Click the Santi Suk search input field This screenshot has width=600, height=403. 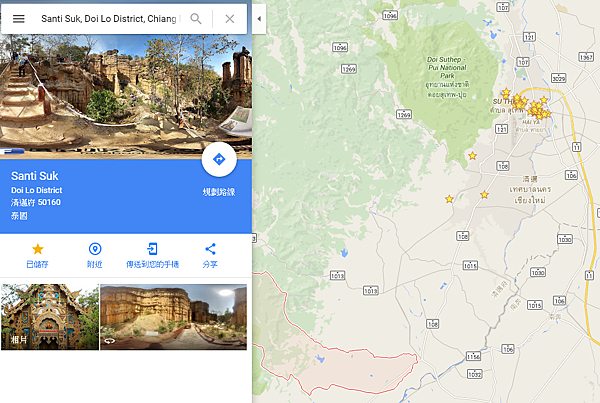click(x=109, y=19)
